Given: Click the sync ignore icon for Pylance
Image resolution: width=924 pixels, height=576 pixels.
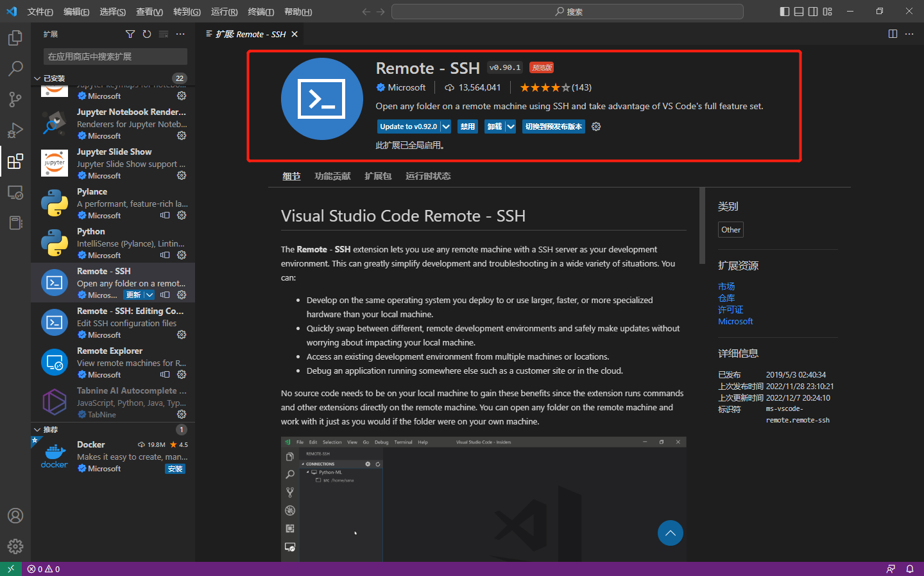Looking at the screenshot, I should pos(165,215).
